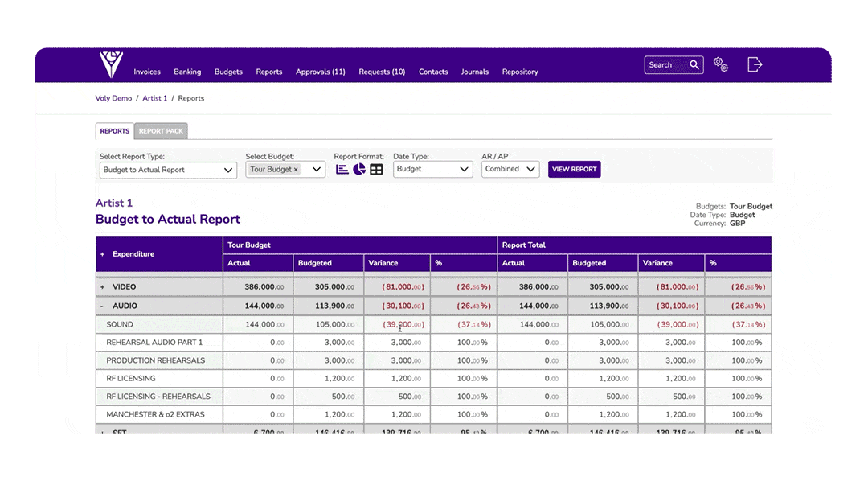Go to Voly Demo breadcrumb
The width and height of the screenshot is (868, 489).
coord(113,99)
